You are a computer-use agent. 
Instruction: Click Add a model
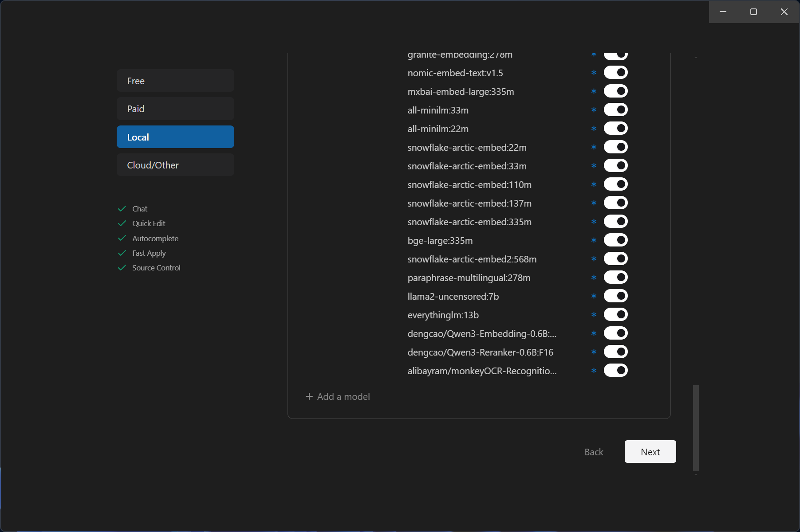[338, 396]
